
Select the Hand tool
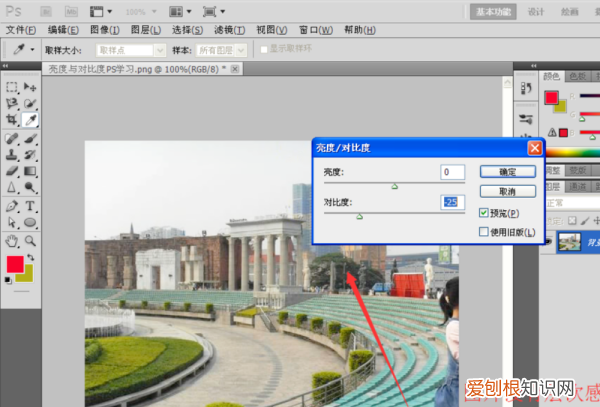[12, 241]
